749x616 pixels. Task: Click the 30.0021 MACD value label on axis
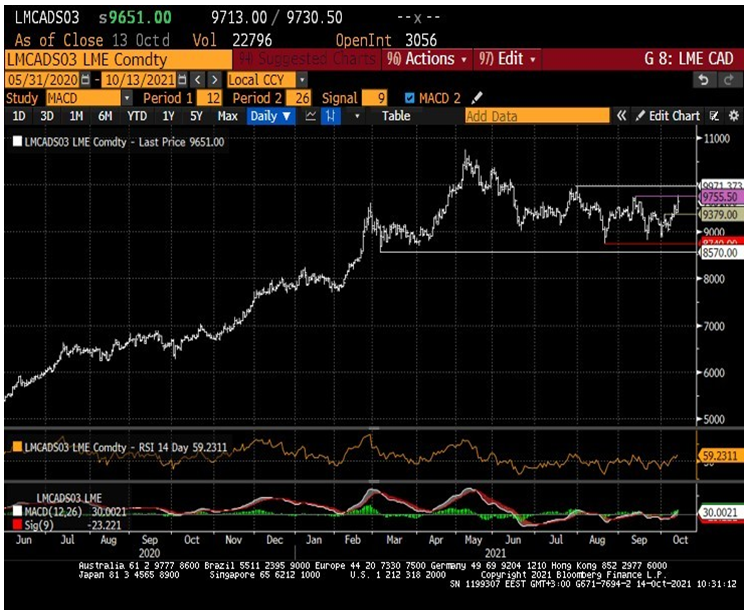[721, 512]
